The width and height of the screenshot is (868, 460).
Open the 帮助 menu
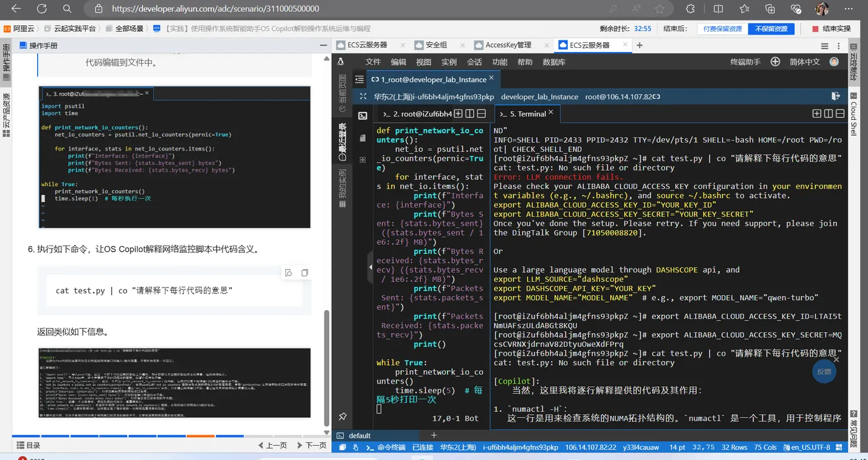(525, 61)
